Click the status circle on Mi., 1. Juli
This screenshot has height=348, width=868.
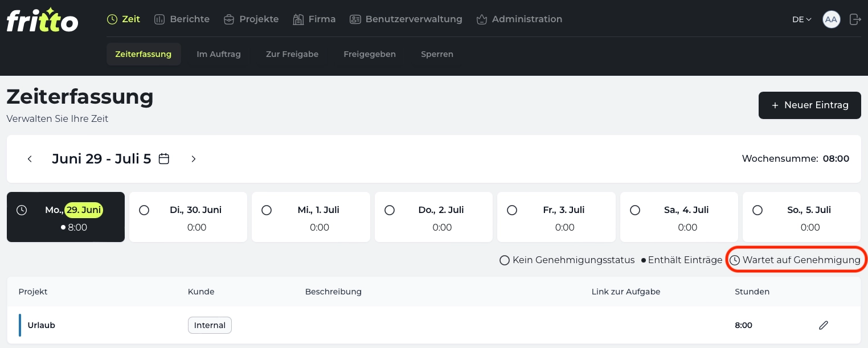click(x=267, y=210)
